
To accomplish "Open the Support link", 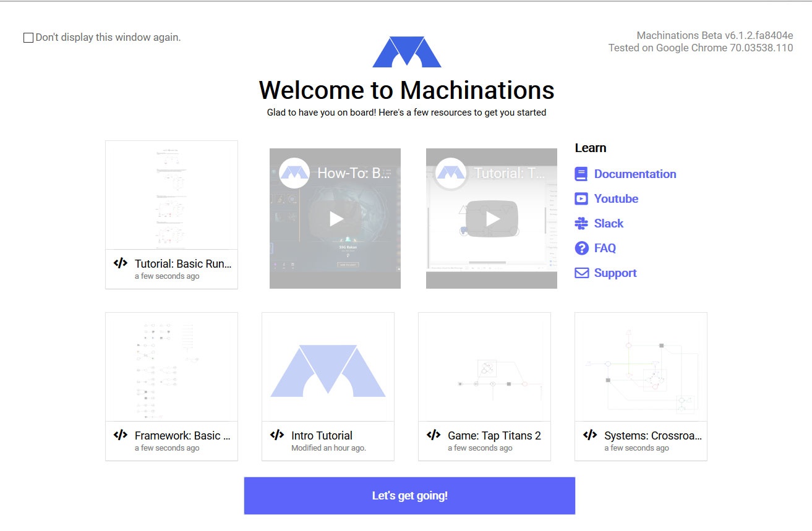I will (615, 273).
